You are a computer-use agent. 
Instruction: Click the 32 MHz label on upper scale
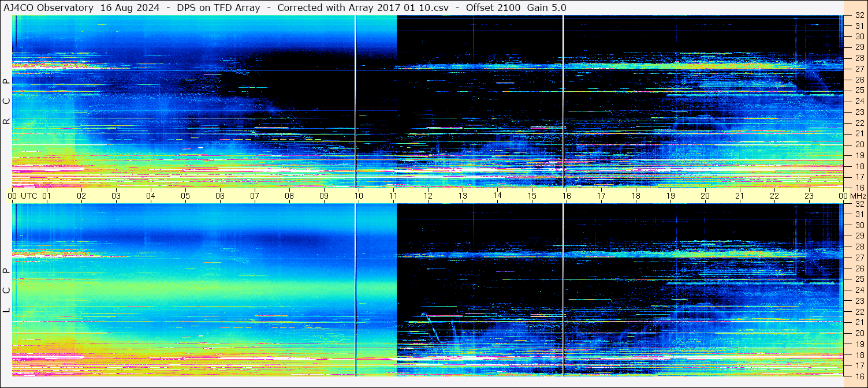pyautogui.click(x=859, y=16)
